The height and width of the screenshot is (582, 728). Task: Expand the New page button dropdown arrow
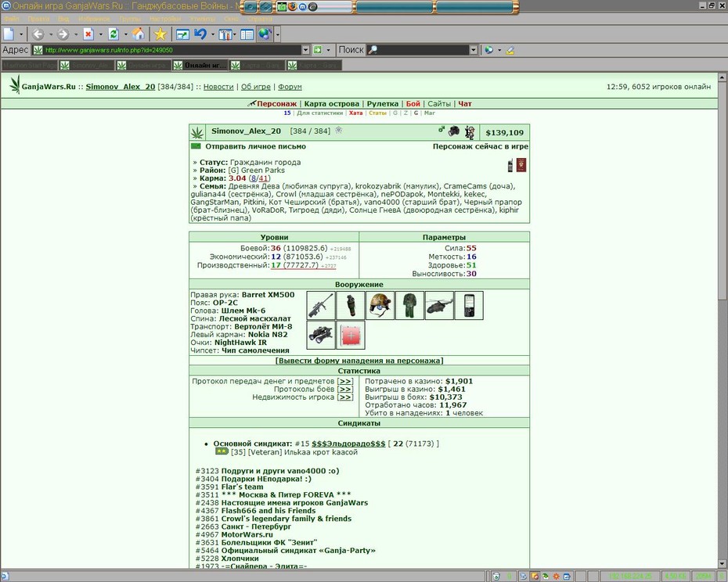[x=21, y=34]
